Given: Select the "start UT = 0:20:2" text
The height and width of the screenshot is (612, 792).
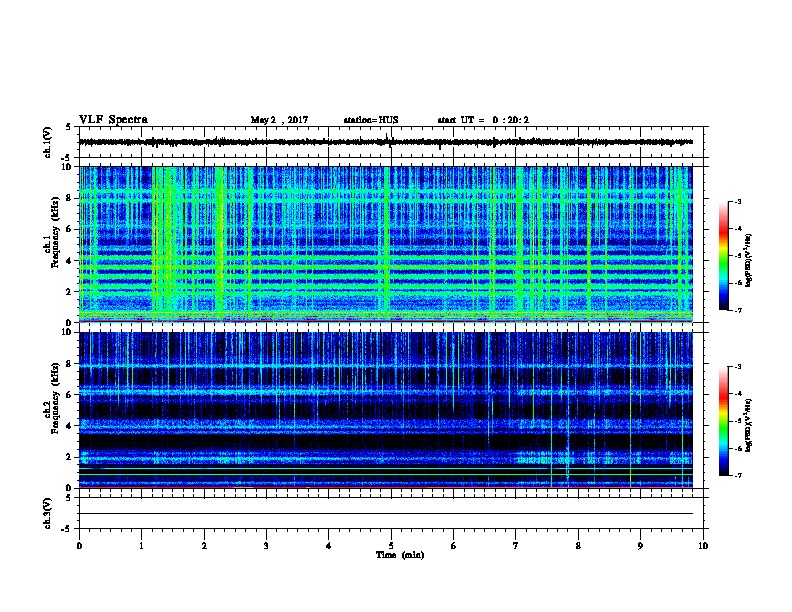Looking at the screenshot, I should point(483,120).
